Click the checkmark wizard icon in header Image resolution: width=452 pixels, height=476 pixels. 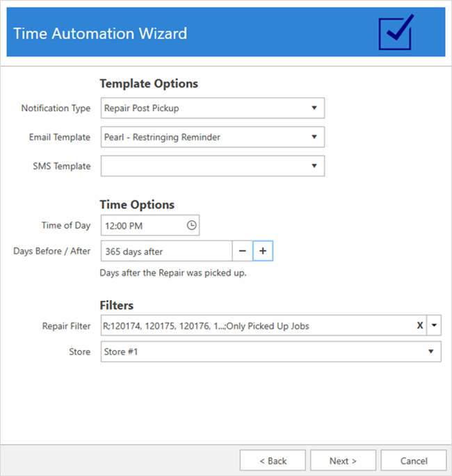[x=396, y=32]
